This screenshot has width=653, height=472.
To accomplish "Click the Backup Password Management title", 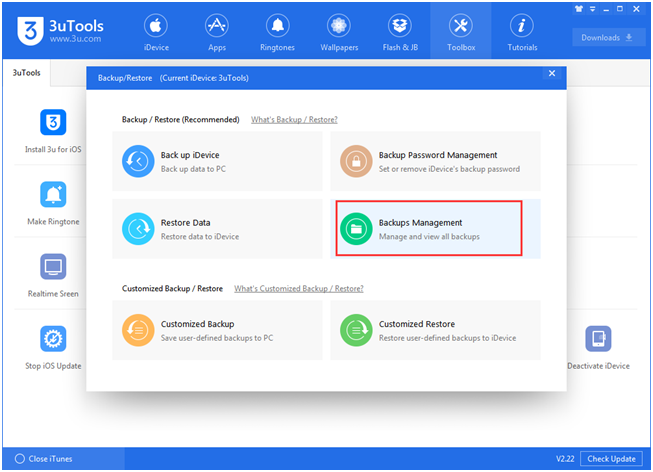I will [x=438, y=155].
